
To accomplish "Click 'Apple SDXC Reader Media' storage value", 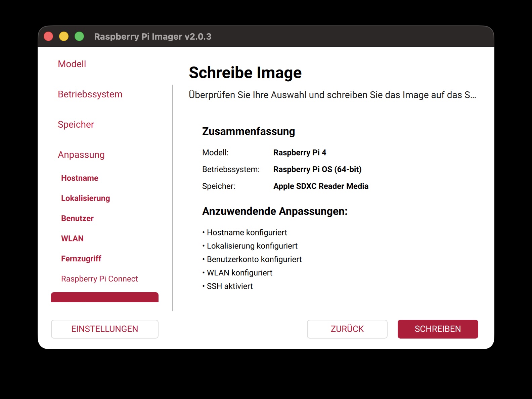I will click(321, 186).
